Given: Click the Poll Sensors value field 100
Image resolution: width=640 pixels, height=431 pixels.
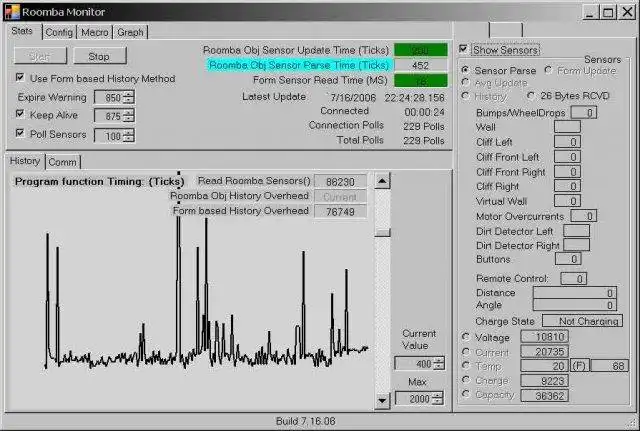Looking at the screenshot, I should (x=109, y=136).
